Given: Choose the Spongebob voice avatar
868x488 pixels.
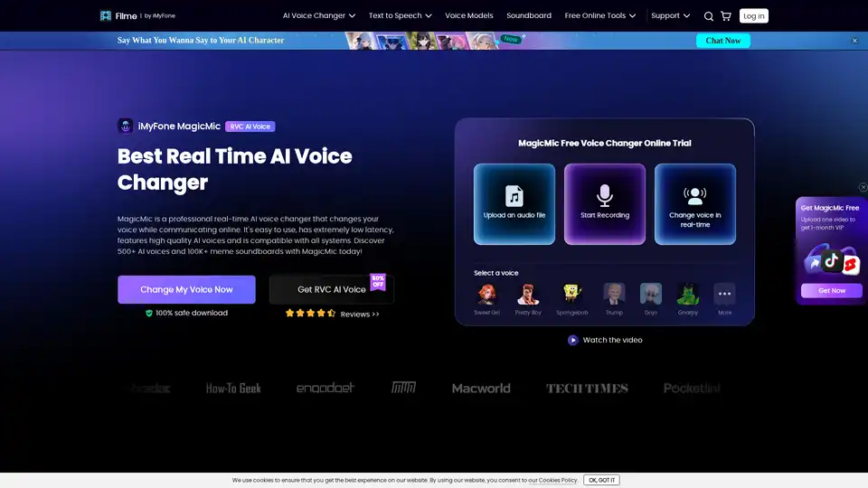Looking at the screenshot, I should [571, 295].
